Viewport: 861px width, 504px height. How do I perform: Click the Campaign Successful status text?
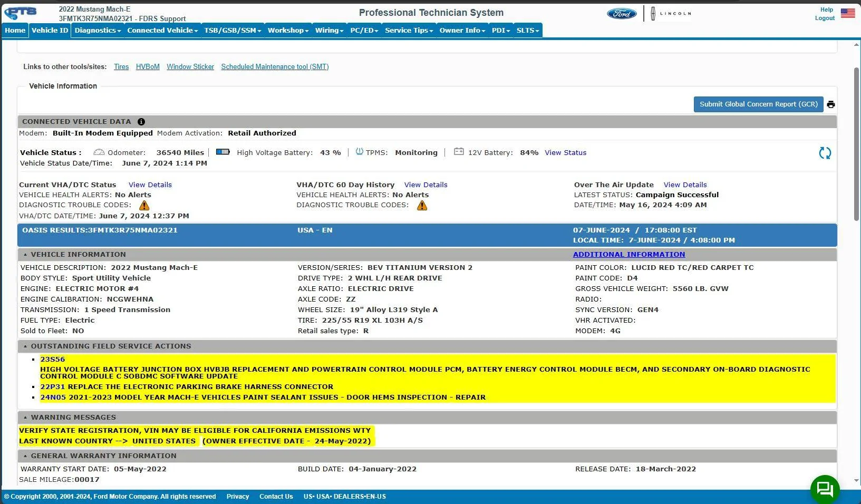(x=677, y=195)
